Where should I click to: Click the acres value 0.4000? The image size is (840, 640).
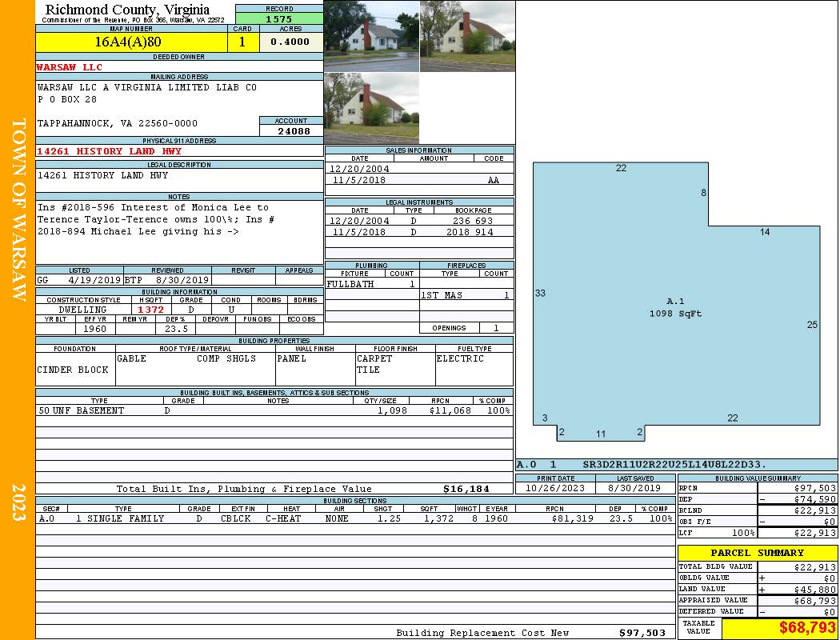pyautogui.click(x=290, y=42)
